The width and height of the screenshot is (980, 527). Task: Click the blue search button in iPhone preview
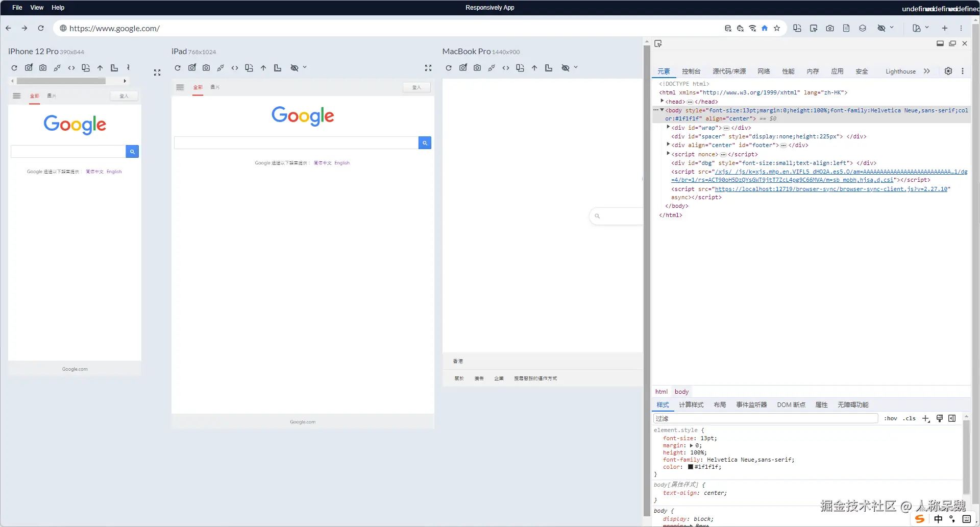132,151
